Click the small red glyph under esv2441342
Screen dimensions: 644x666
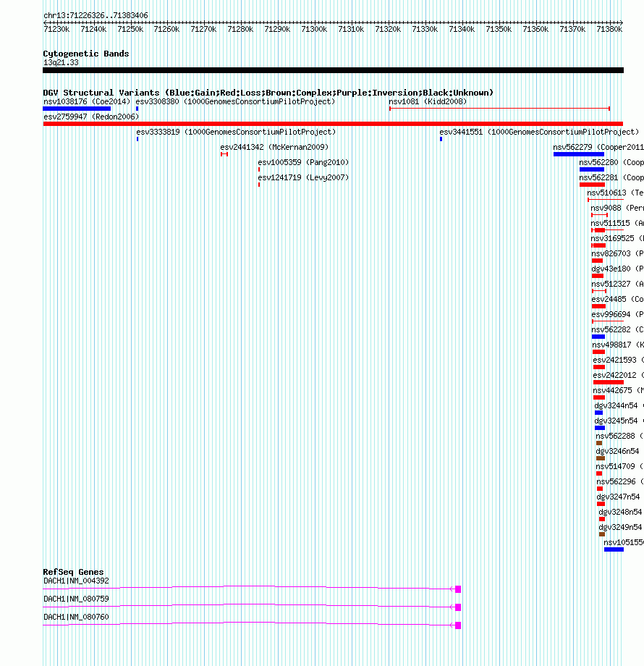(224, 154)
